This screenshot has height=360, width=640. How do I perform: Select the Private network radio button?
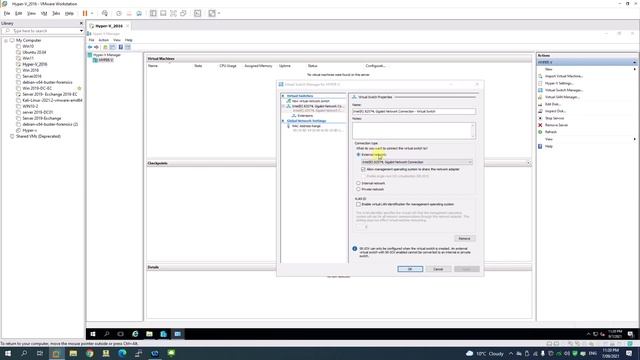pos(358,189)
